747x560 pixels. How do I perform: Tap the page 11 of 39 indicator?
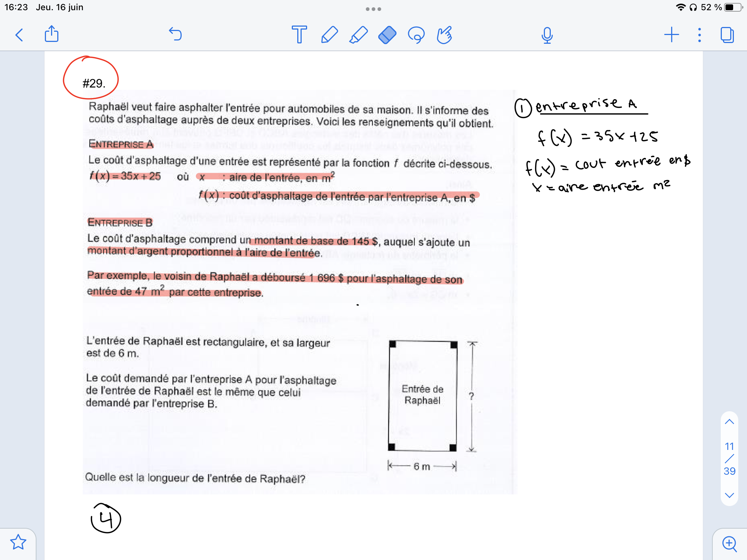pyautogui.click(x=729, y=459)
